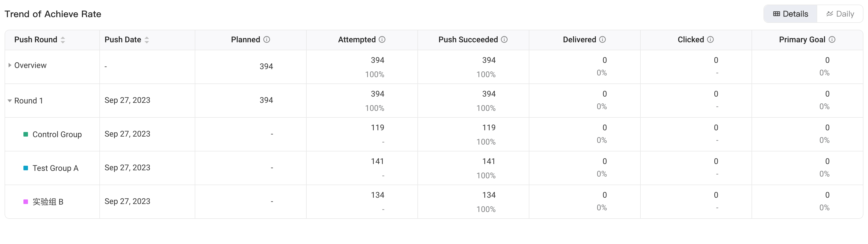The image size is (868, 244).
Task: Click the info icon next to Planned
Action: [266, 39]
